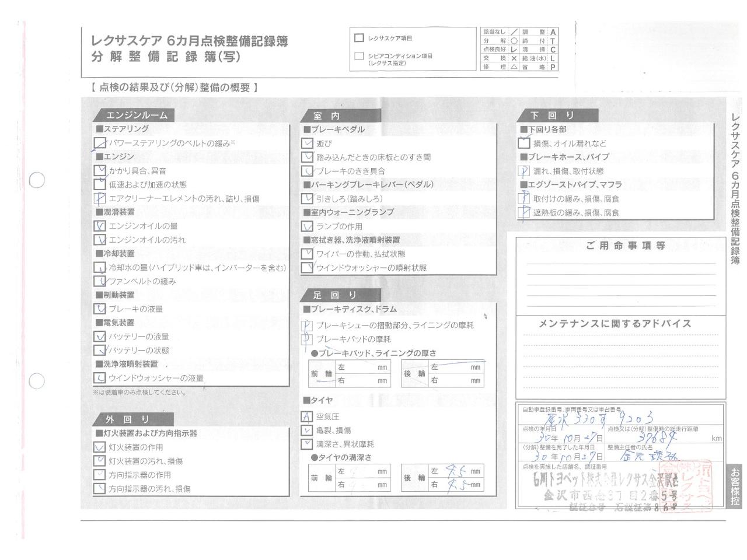Image resolution: width=747 pixels, height=560 pixels.
Task: Click the 総走行距離 km field
Action: [665, 435]
